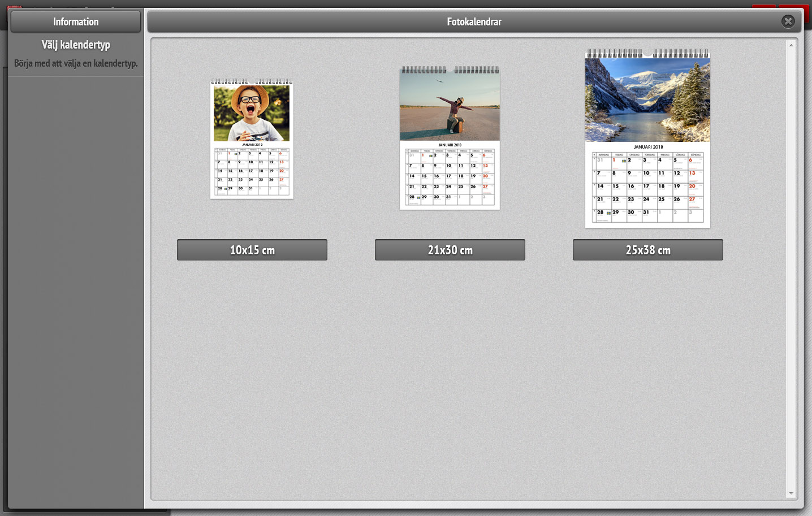Click the 'Välj kalendertyp' heading

[76, 45]
